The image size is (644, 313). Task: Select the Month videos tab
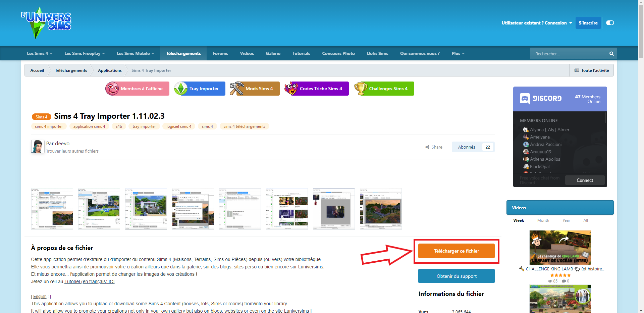point(543,220)
